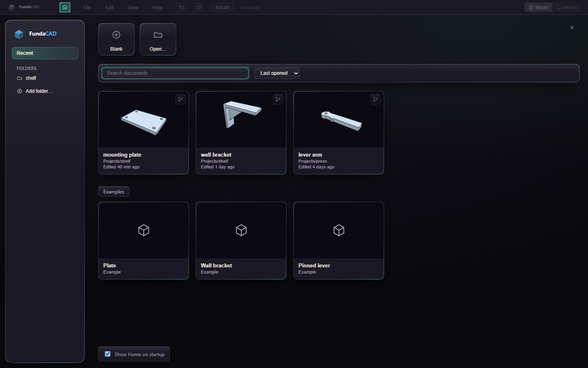Toggle Show Home on startup checkbox
Screen dimensions: 588x368
[x=108, y=354]
